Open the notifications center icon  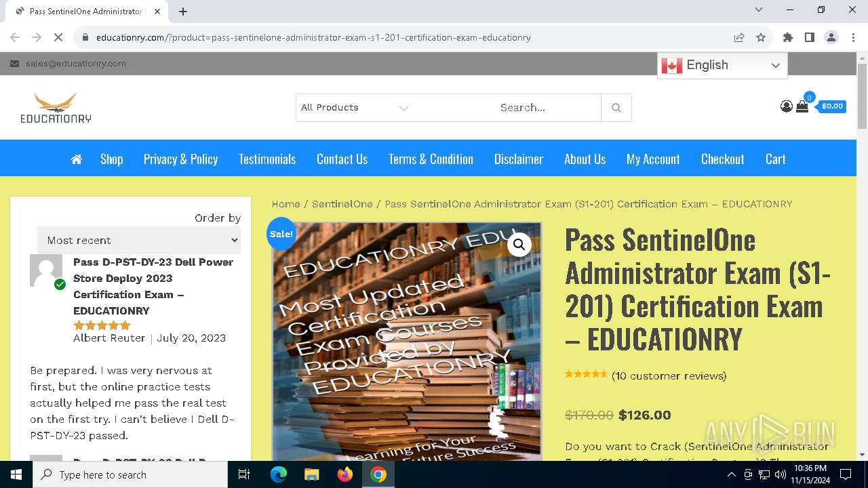tap(846, 474)
